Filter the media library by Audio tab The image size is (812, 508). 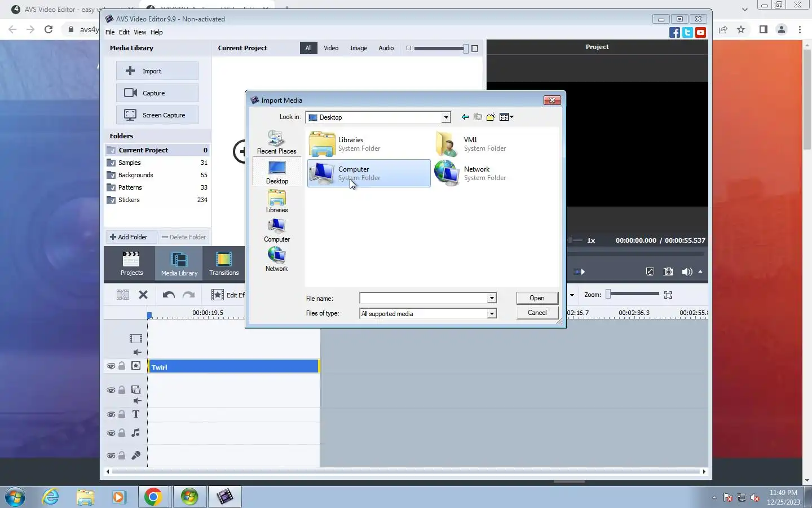coord(386,48)
